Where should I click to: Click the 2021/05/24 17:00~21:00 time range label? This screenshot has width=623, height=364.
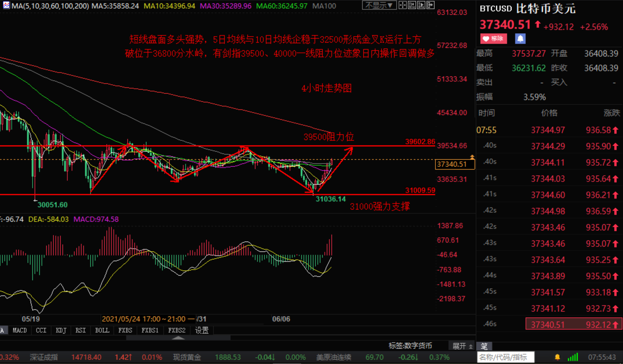148,319
